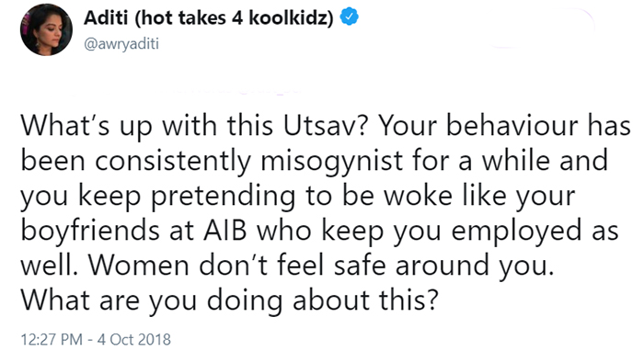This screenshot has height=351, width=644.
Task: Click AIB in the tweet text
Action: [225, 231]
